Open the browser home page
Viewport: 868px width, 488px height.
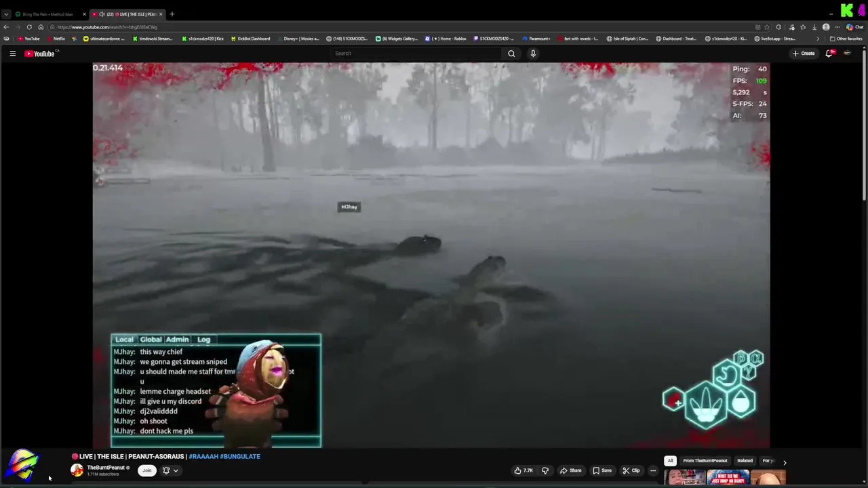tap(41, 27)
